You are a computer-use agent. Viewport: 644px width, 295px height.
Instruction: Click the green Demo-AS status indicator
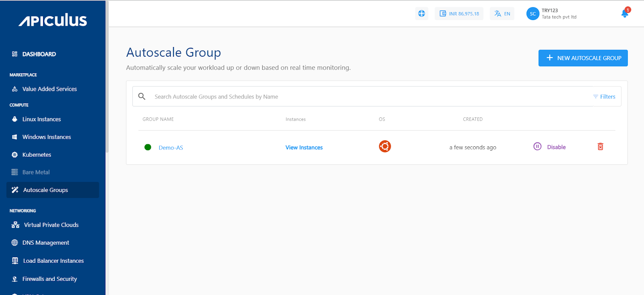click(148, 147)
